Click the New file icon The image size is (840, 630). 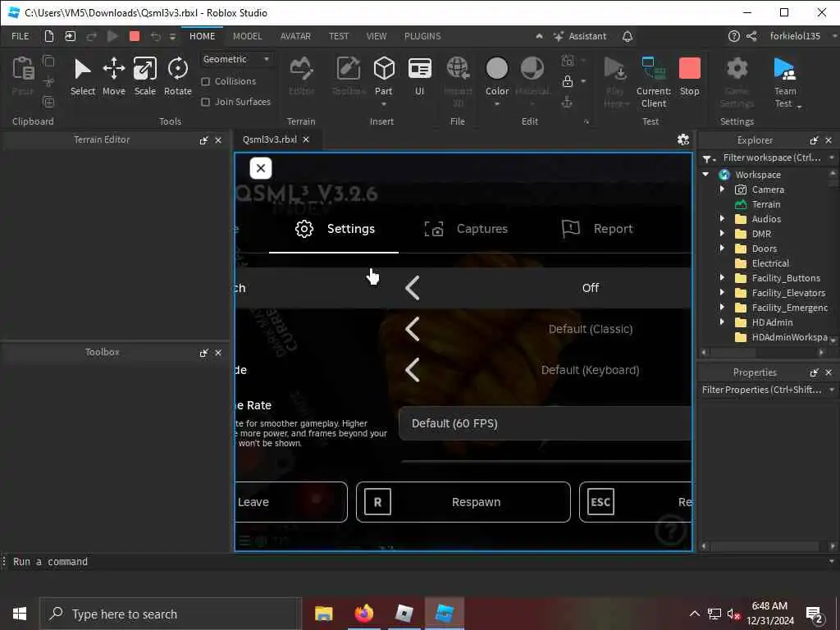[x=48, y=36]
